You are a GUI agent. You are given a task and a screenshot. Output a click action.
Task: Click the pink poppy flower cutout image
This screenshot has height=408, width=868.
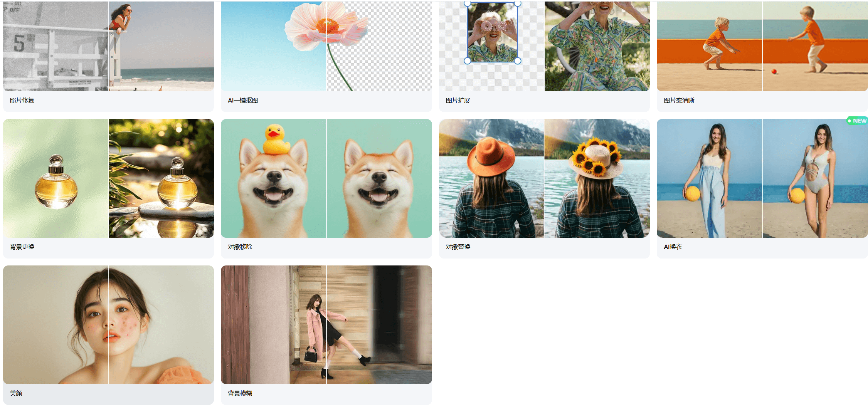(x=326, y=46)
